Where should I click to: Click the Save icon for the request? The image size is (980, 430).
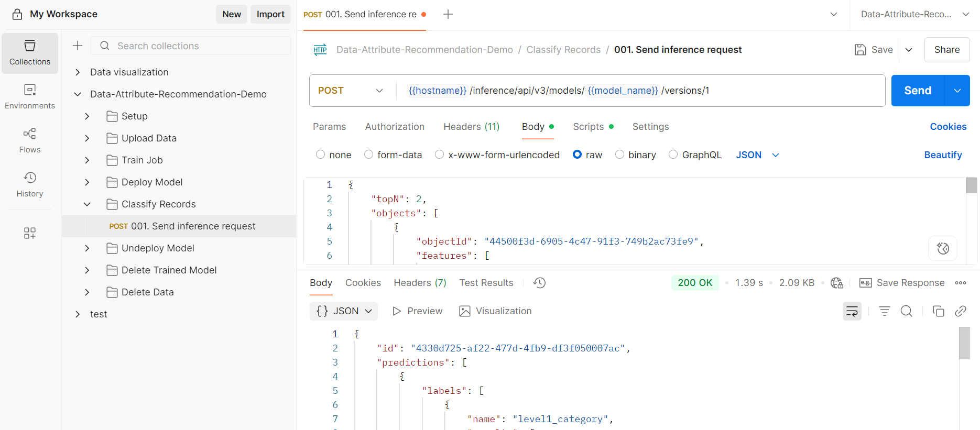coord(860,50)
